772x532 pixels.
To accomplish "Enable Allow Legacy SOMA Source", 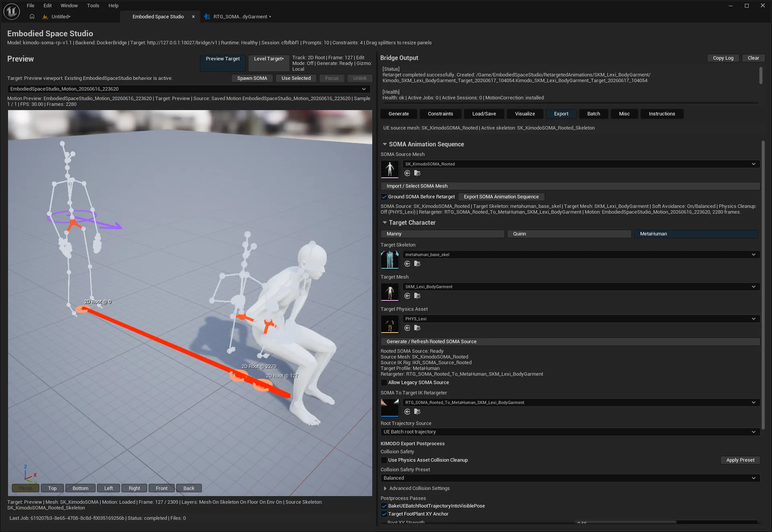I will pyautogui.click(x=384, y=383).
